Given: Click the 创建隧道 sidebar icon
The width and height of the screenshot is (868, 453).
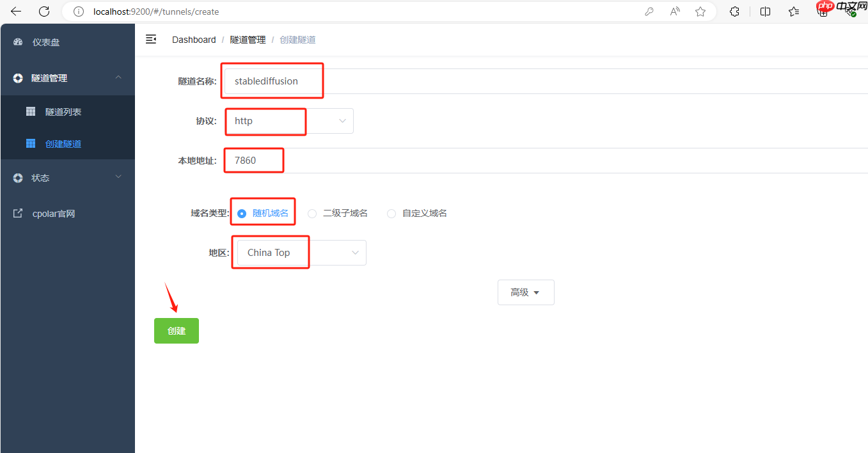Looking at the screenshot, I should coord(30,143).
